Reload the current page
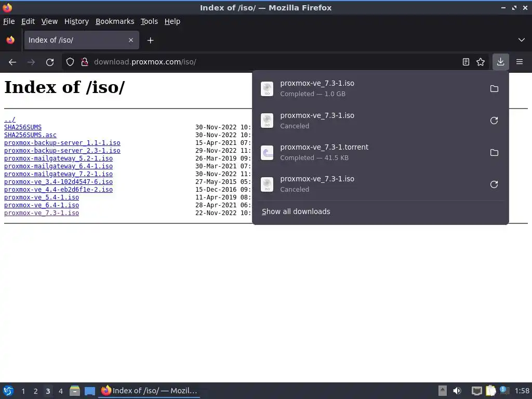Image resolution: width=532 pixels, height=399 pixels. click(x=50, y=62)
